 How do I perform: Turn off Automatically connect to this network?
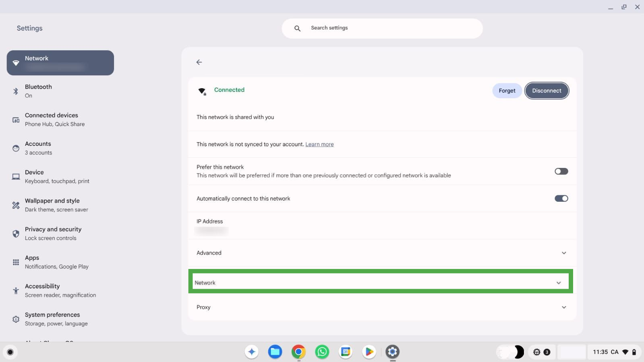pyautogui.click(x=561, y=199)
